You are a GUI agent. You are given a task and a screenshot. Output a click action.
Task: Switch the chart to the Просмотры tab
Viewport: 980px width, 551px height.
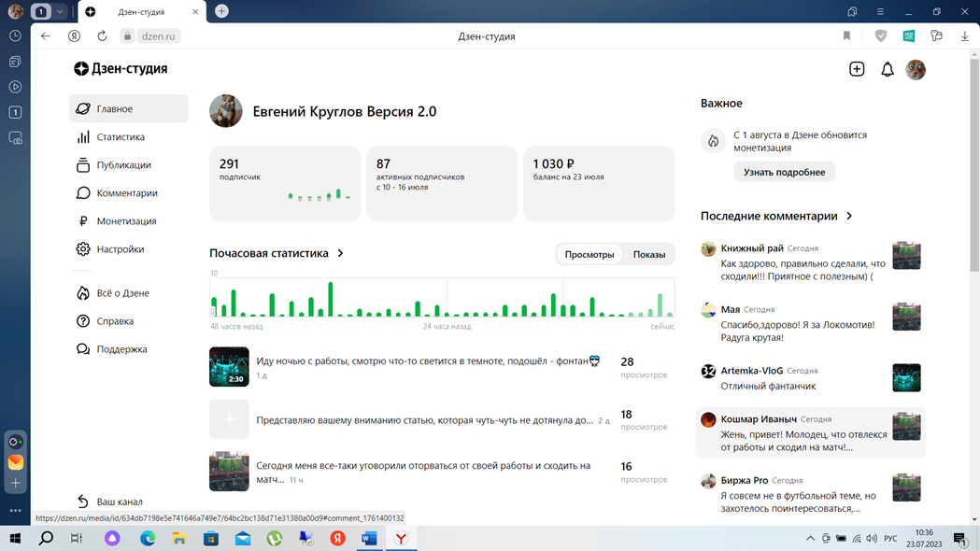pyautogui.click(x=589, y=254)
